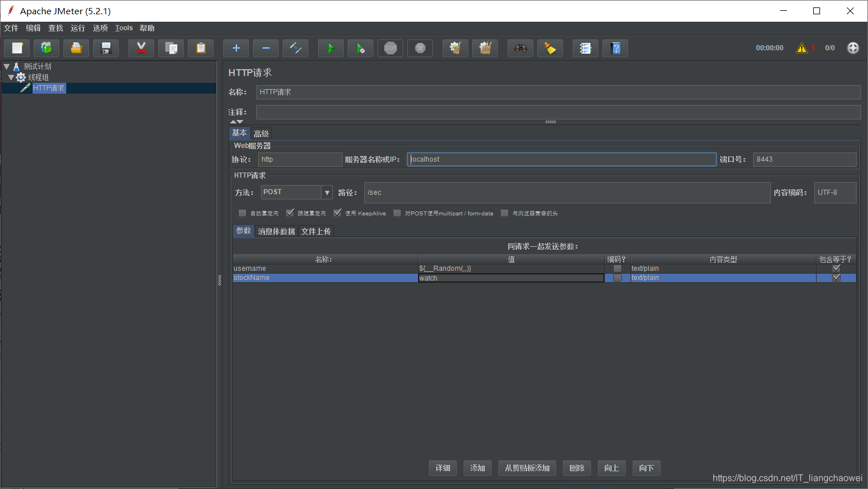Move parameter down with 向下 button
The width and height of the screenshot is (868, 489).
click(646, 468)
